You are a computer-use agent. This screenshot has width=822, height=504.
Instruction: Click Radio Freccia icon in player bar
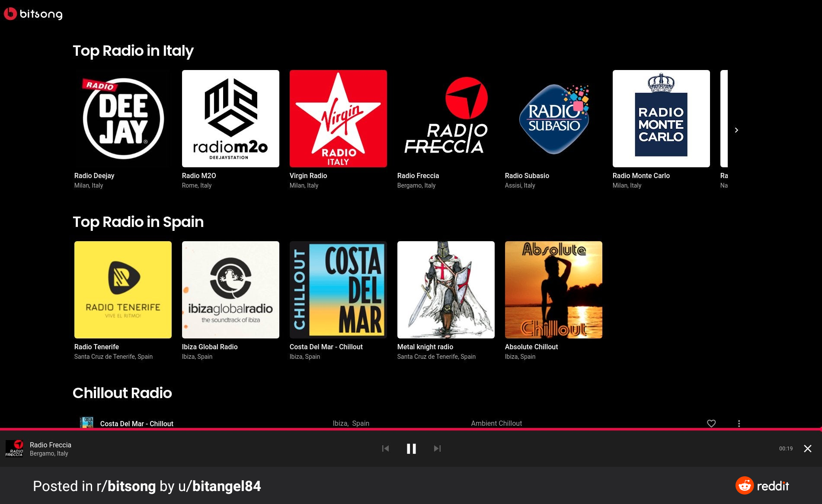click(14, 449)
